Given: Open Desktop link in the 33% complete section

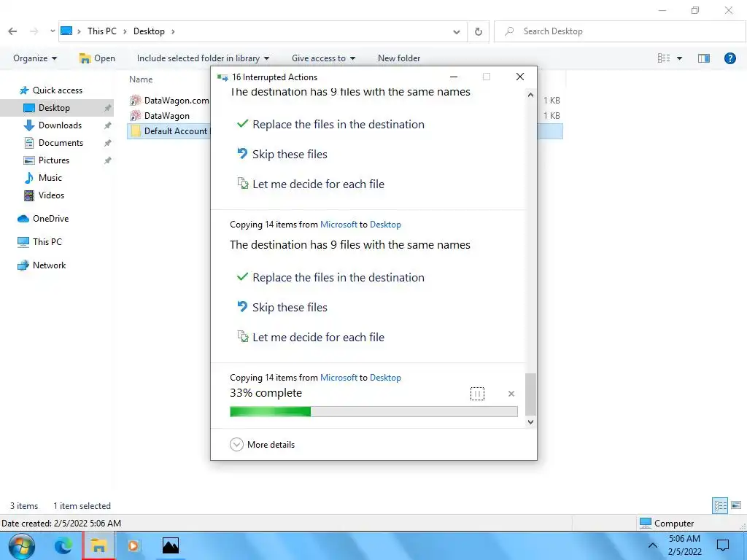Looking at the screenshot, I should pyautogui.click(x=385, y=378).
